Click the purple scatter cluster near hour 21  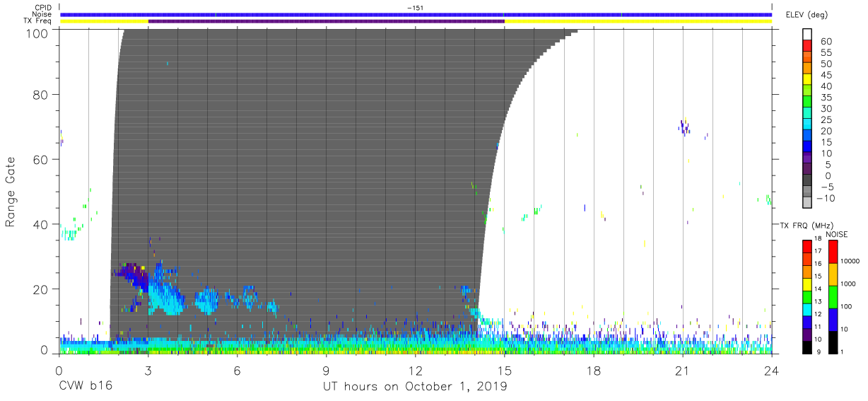point(684,127)
